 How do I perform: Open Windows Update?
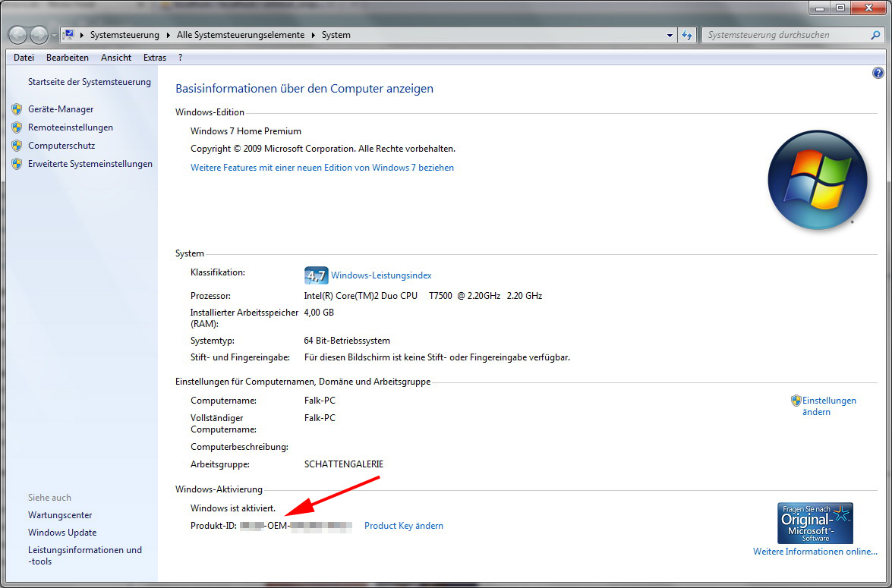click(62, 533)
